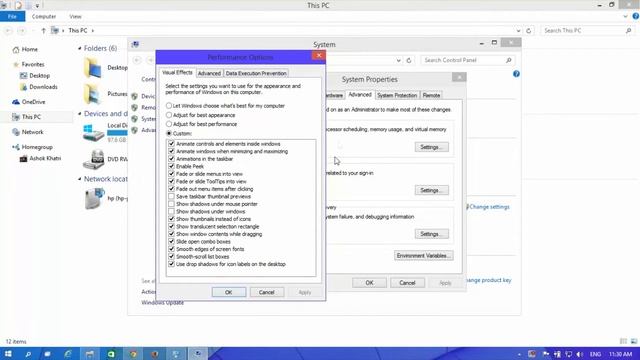640x360 pixels.
Task: Click the network tray icon
Action: point(569,354)
